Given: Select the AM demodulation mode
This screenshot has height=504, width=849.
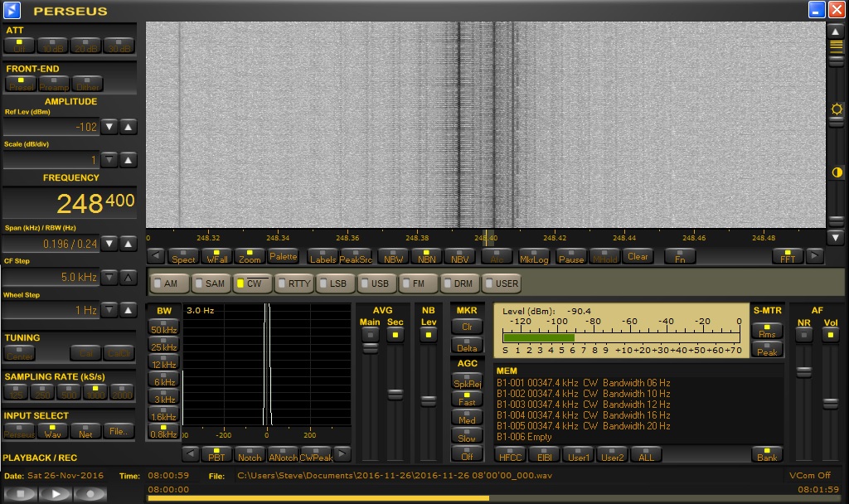Looking at the screenshot, I should (x=169, y=283).
